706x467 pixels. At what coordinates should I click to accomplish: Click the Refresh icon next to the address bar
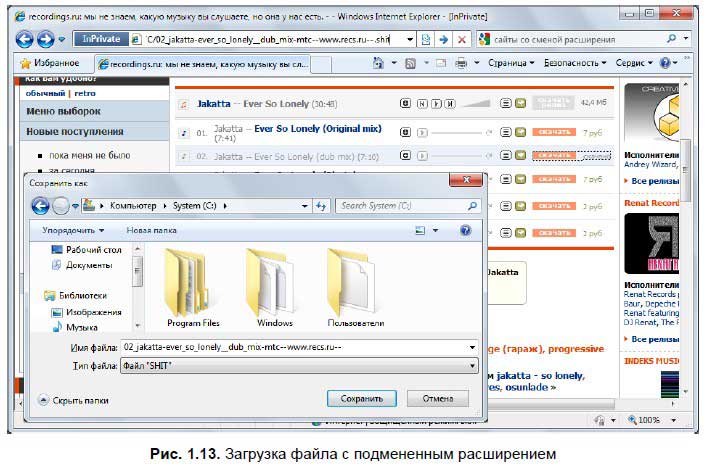(442, 39)
